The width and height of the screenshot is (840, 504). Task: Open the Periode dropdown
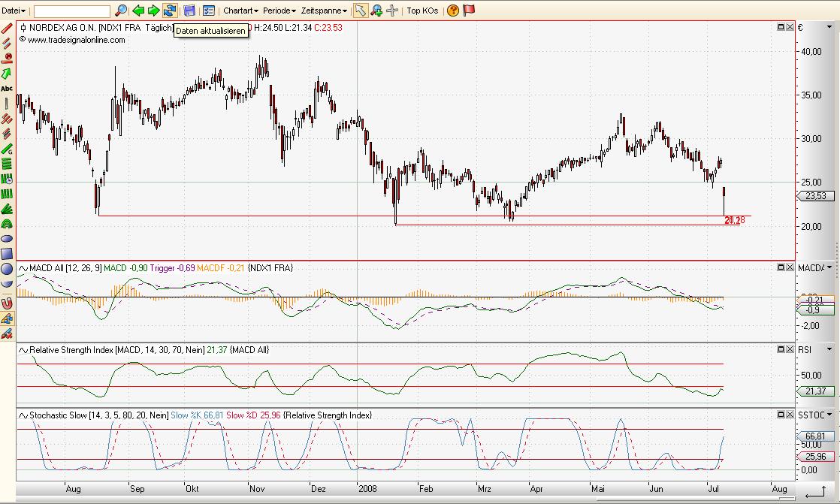click(279, 11)
